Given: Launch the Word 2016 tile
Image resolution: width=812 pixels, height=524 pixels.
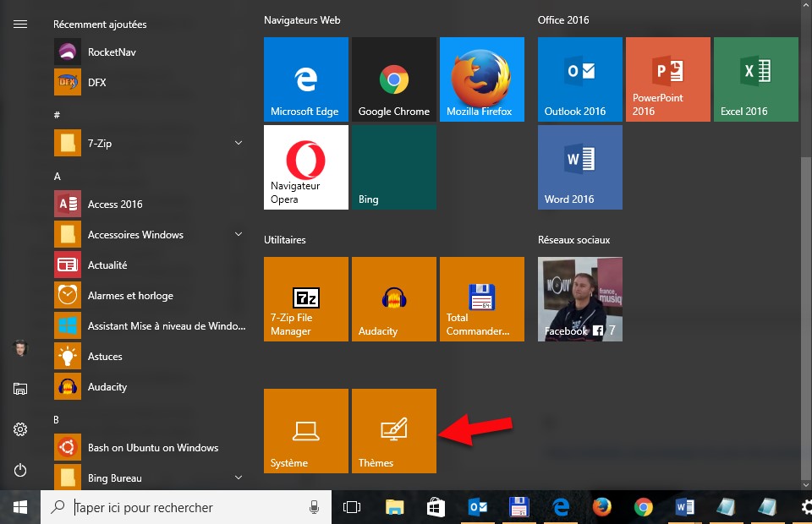Looking at the screenshot, I should pos(579,167).
